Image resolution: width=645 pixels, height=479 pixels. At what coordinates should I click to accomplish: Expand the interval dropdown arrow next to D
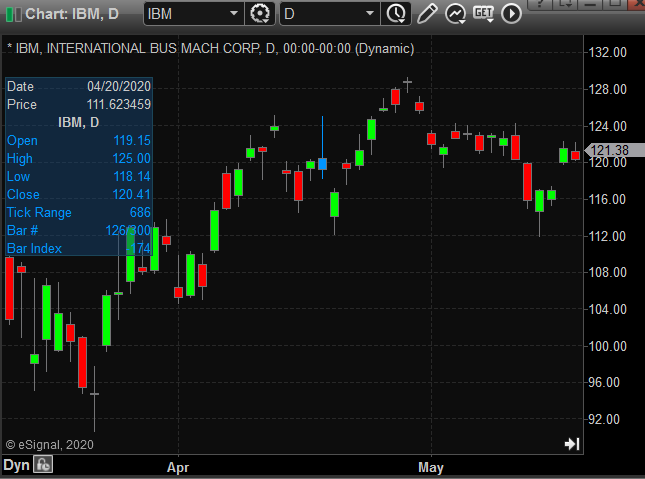click(370, 14)
